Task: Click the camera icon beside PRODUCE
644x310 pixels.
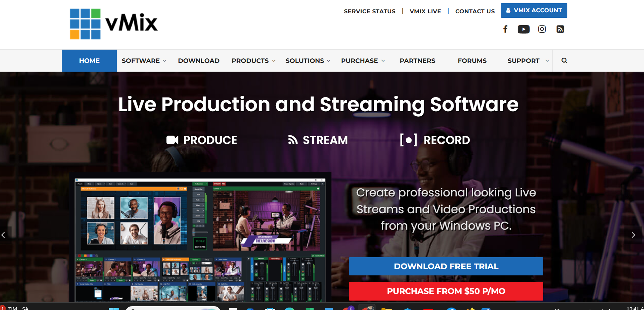Action: click(x=172, y=140)
